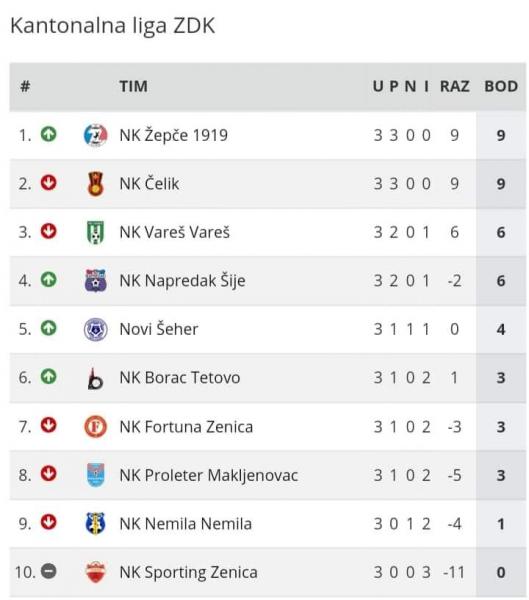Click red down arrow beside position 2
Viewport: 529px width, 600px height.
pos(49,183)
